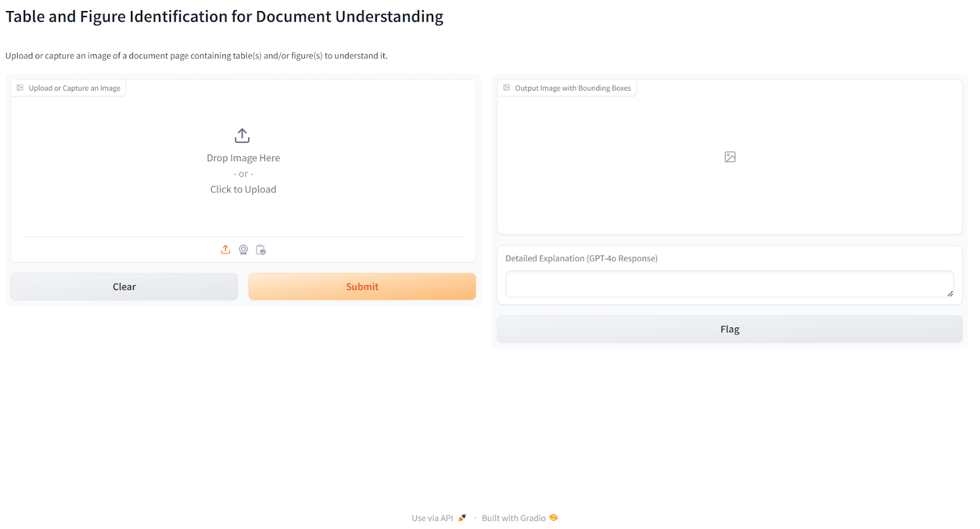Screen dimensions: 980x529
Task: Click image icon beside Output Image label
Action: 507,88
